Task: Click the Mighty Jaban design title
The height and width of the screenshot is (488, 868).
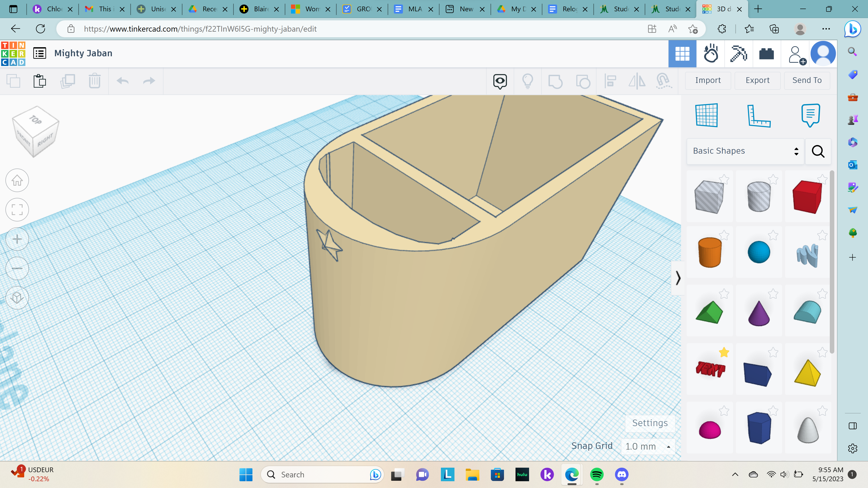Action: point(83,53)
